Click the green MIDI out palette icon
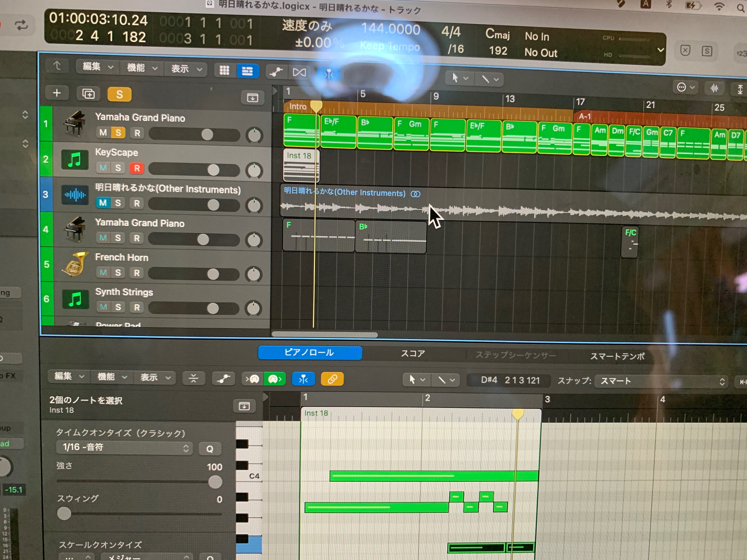Screen dimensions: 747x560 pos(274,379)
